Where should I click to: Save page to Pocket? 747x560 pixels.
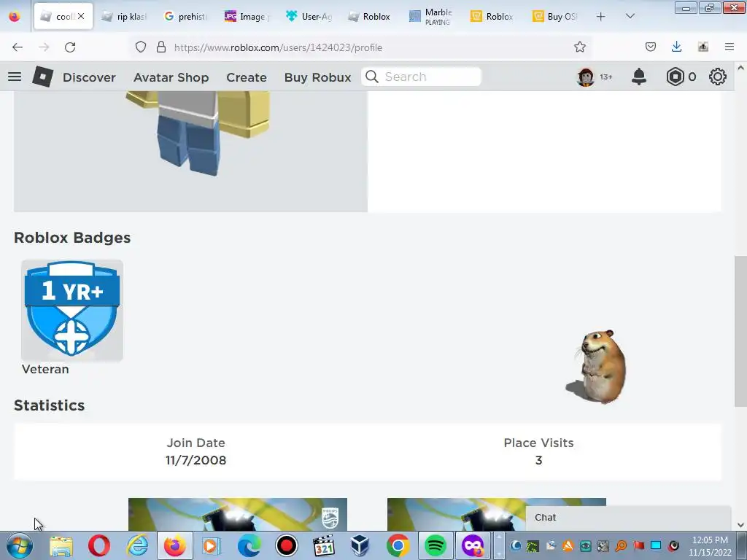point(650,47)
